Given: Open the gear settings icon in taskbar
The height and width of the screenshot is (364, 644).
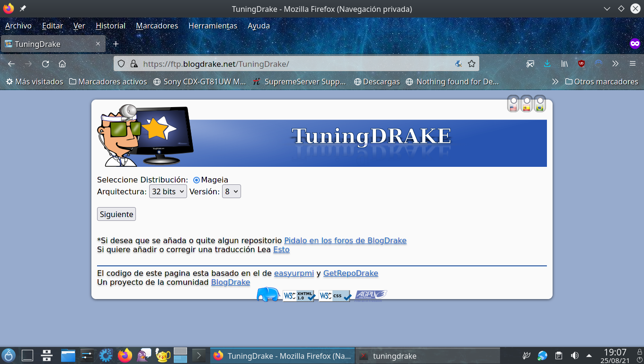Looking at the screenshot, I should (105, 355).
